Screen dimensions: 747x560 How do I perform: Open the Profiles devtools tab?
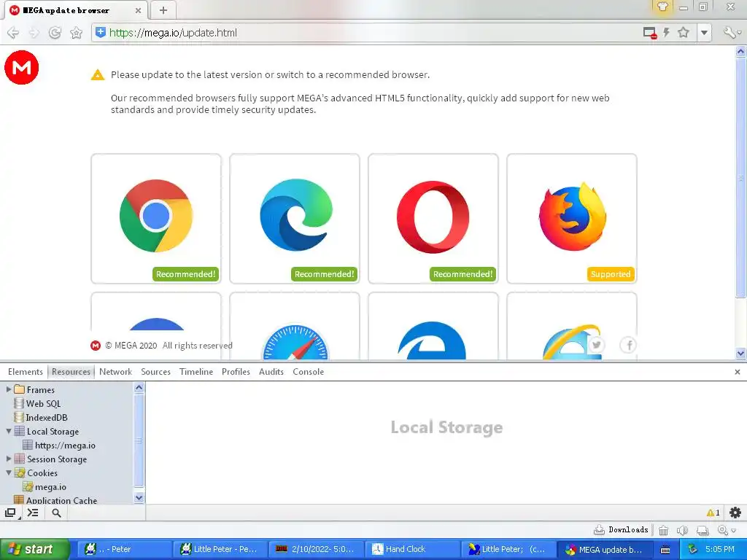tap(236, 372)
